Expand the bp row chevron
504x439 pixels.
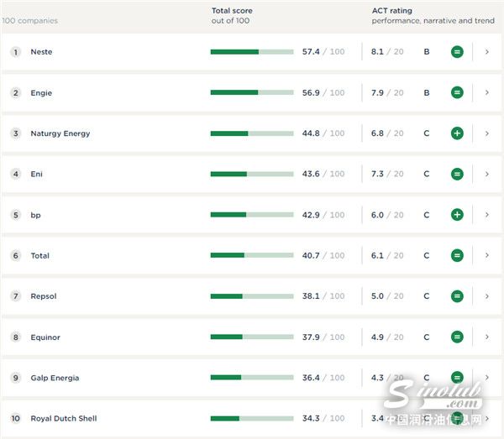(x=486, y=215)
